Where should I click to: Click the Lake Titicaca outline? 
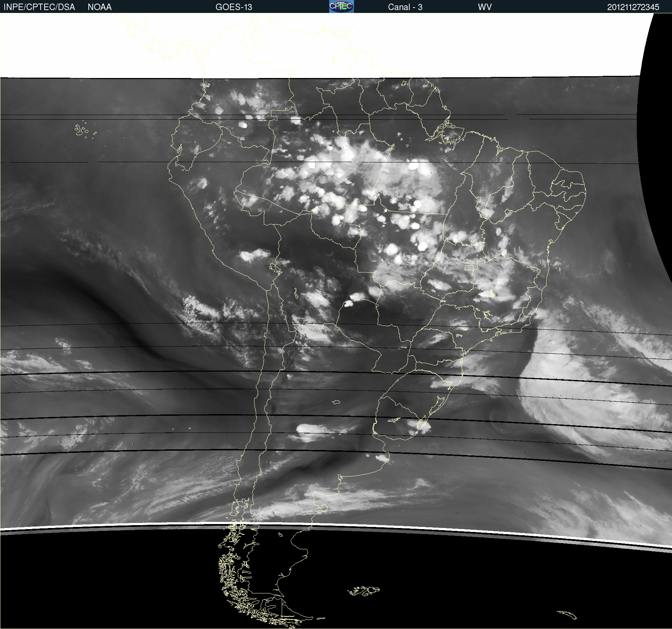coord(275,268)
